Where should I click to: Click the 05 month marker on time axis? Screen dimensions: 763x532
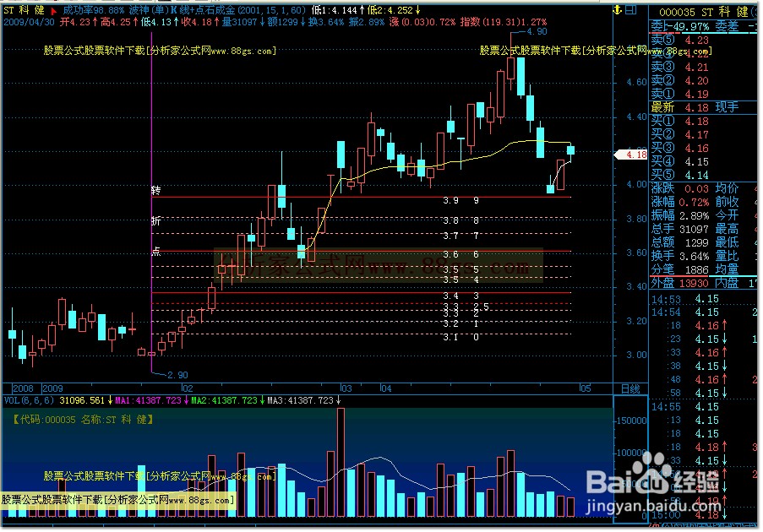(586, 389)
